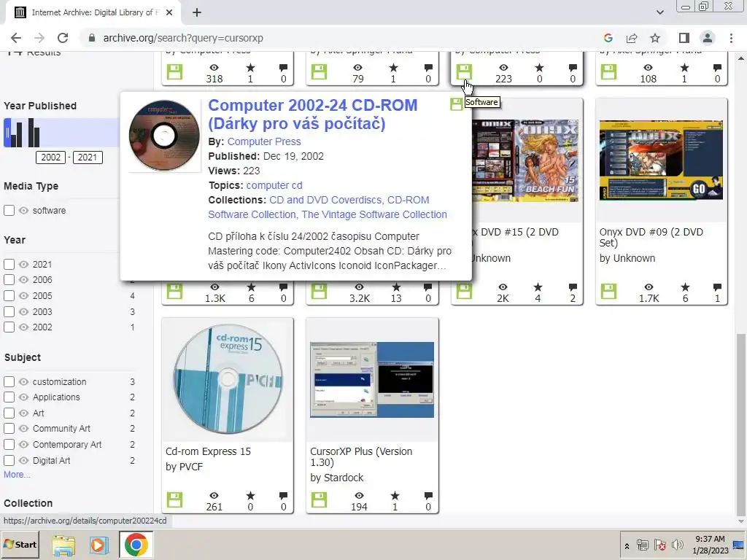Tick the 2021 year checkbox

(x=9, y=264)
